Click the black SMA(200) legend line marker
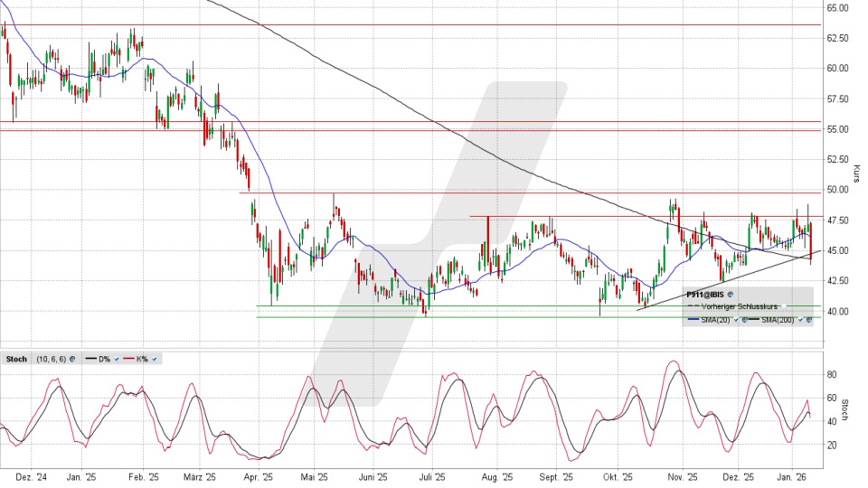868x488 pixels. pos(754,319)
